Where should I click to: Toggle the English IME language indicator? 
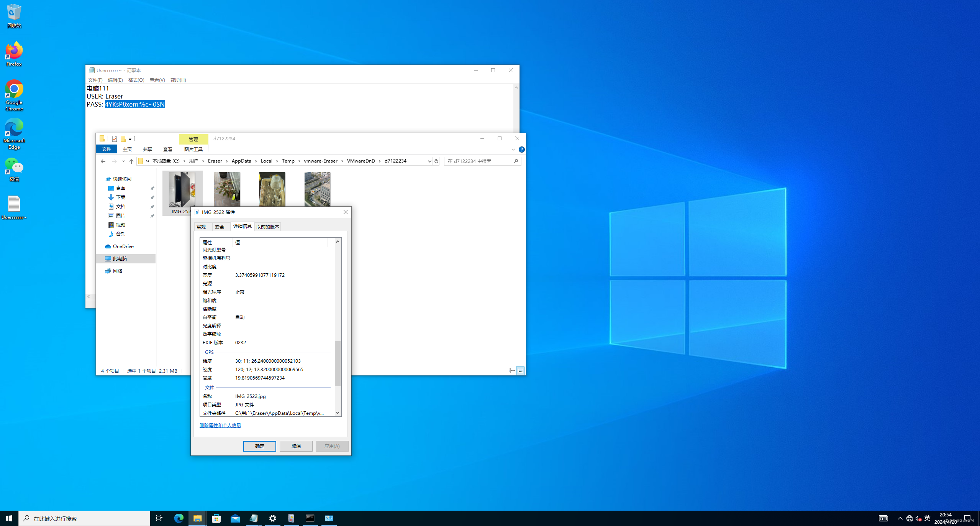coord(927,518)
